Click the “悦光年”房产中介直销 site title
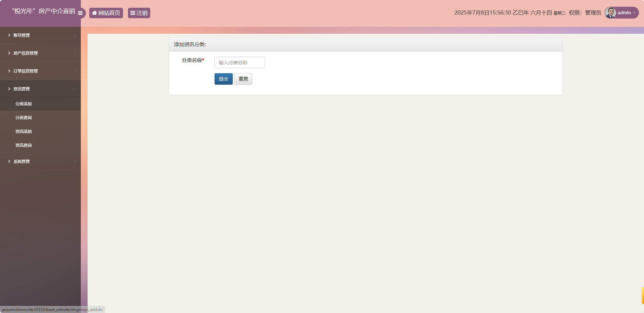 pos(43,11)
